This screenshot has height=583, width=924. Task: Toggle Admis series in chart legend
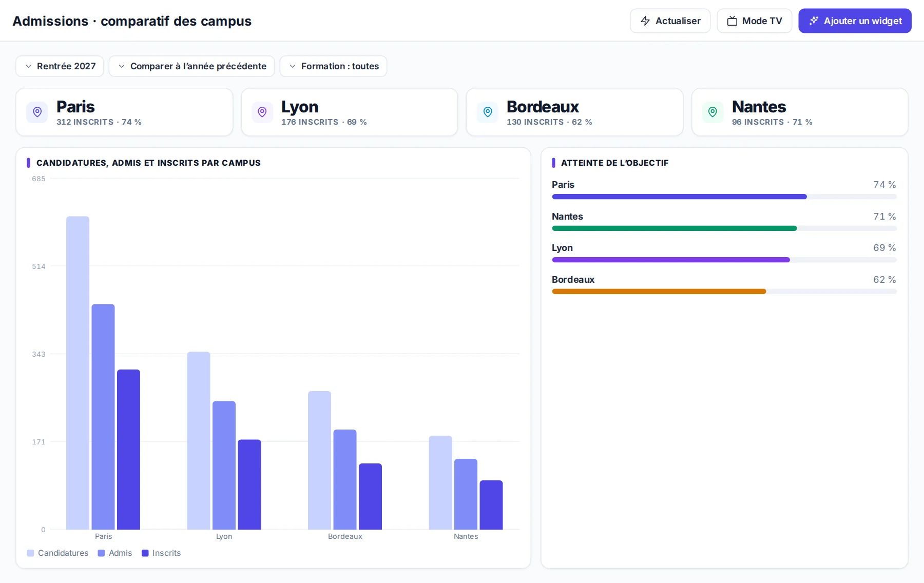pos(115,553)
